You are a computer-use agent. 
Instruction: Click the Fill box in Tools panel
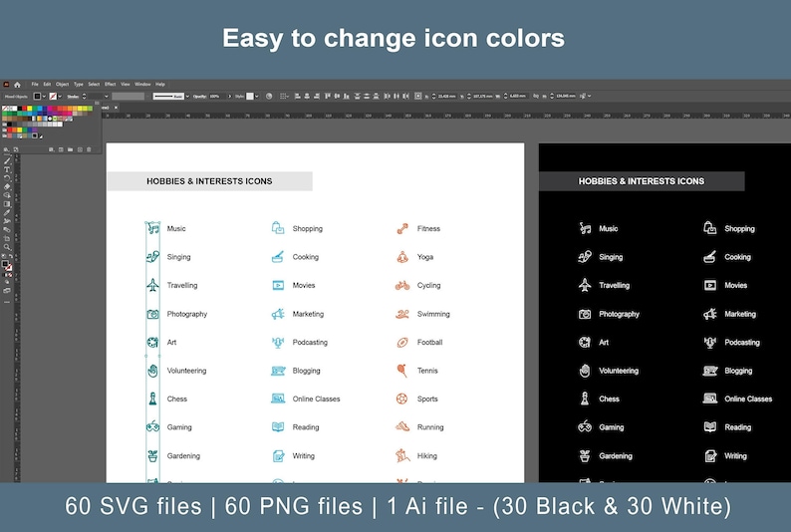(x=5, y=264)
